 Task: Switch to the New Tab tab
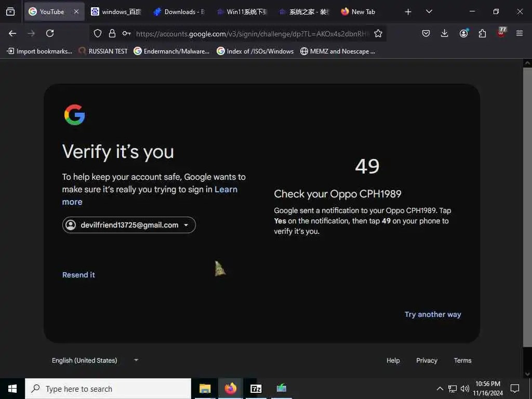click(x=366, y=11)
